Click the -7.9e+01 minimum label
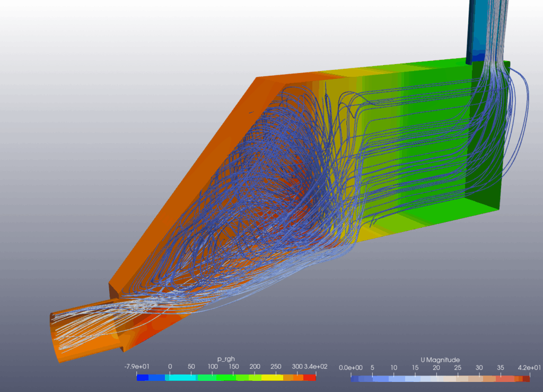This screenshot has height=392, width=543. pos(136,367)
